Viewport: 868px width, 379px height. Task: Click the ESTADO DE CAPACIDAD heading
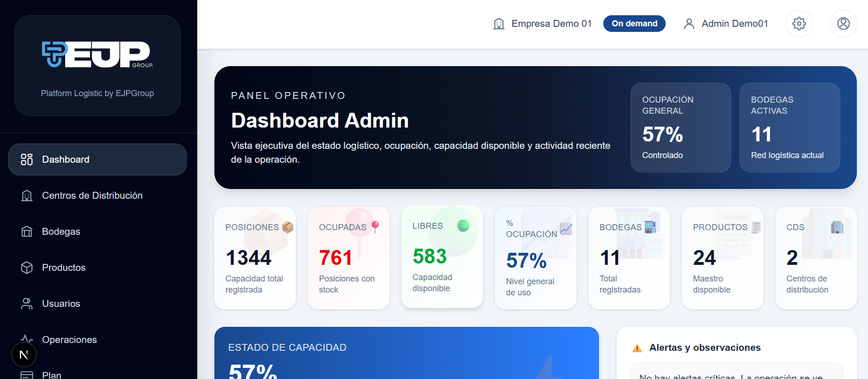point(287,348)
